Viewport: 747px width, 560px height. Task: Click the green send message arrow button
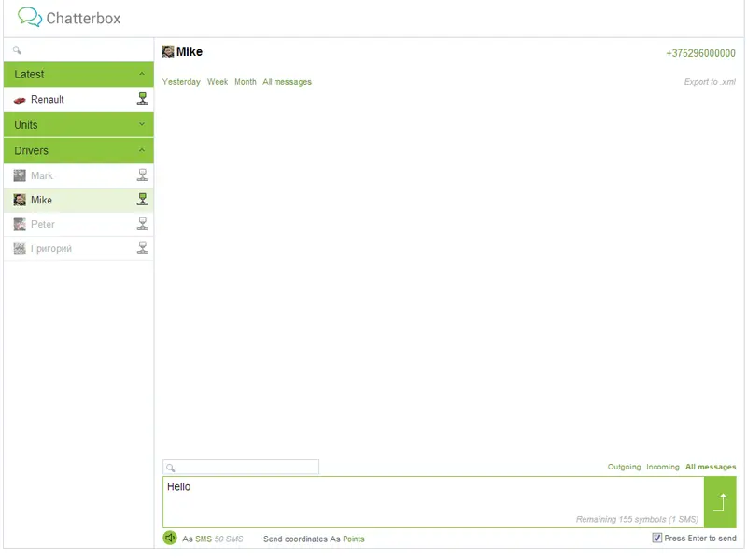point(720,502)
